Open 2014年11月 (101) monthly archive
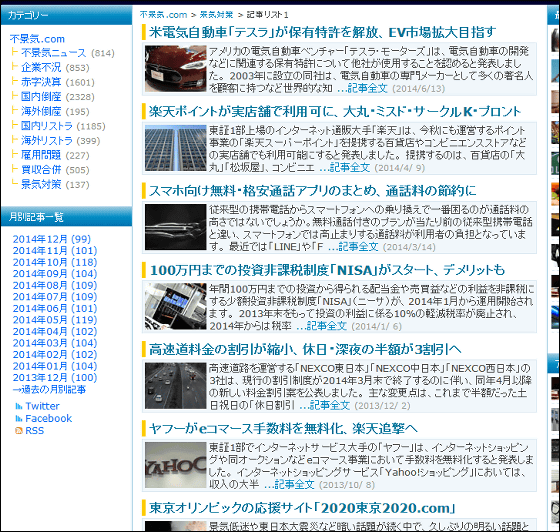The width and height of the screenshot is (560, 532). point(55,251)
